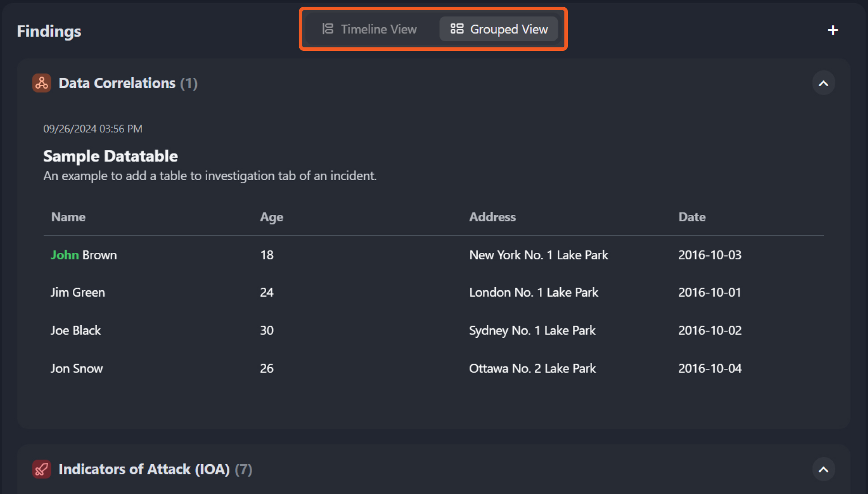Image resolution: width=868 pixels, height=494 pixels.
Task: Click the Age column header
Action: [271, 217]
